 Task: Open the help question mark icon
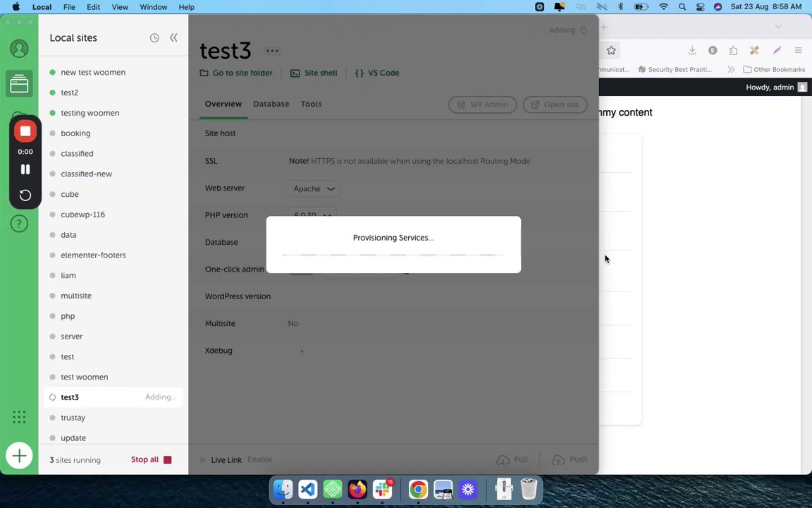pos(19,224)
